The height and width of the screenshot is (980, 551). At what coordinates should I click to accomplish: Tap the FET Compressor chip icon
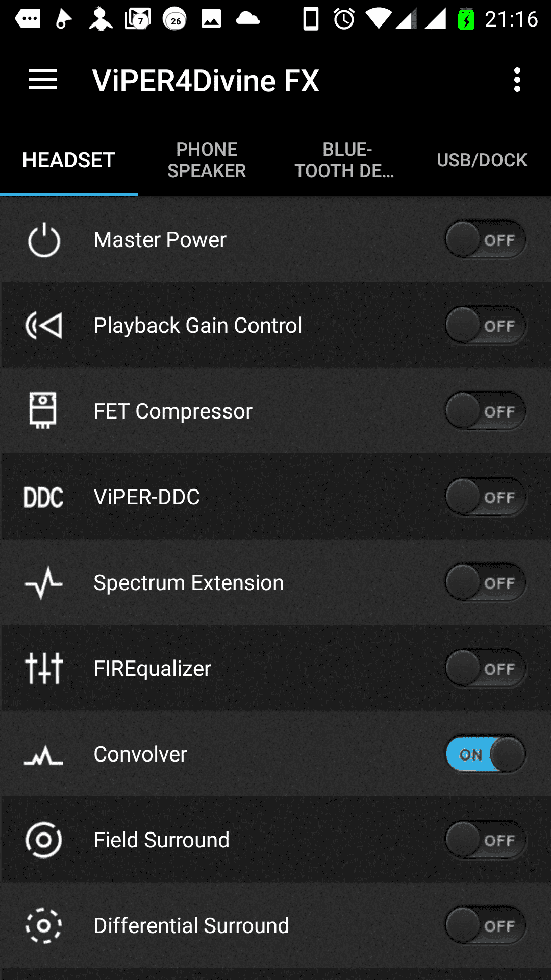[43, 411]
